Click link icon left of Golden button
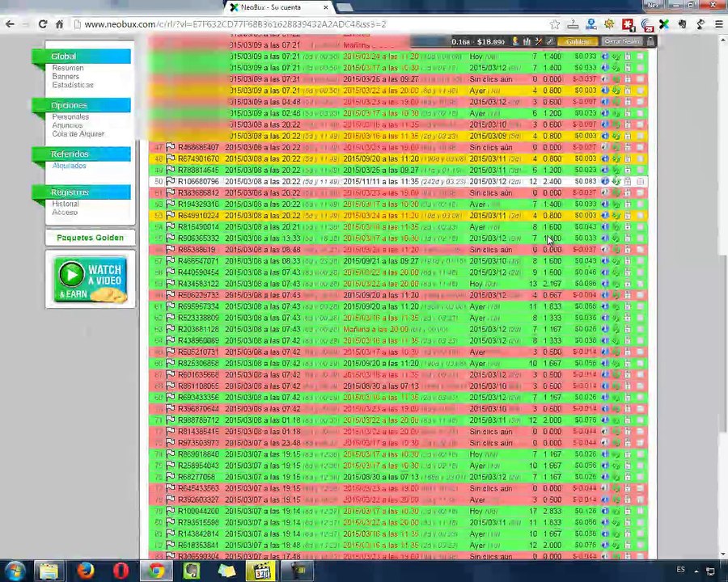 pyautogui.click(x=550, y=41)
